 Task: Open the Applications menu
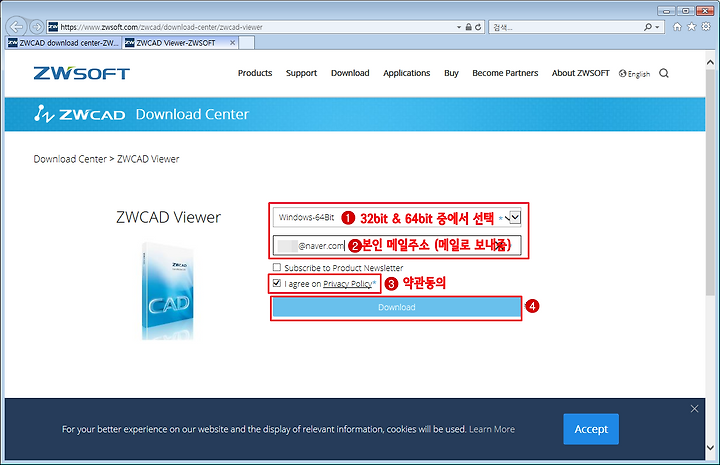click(x=406, y=73)
